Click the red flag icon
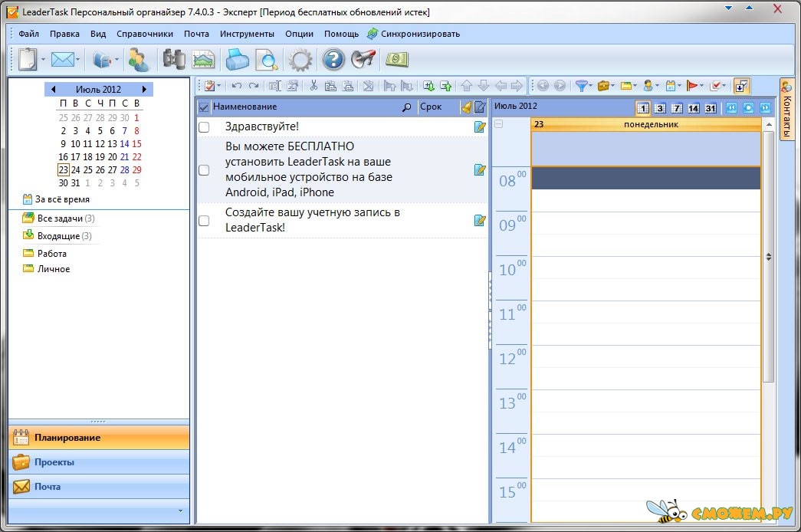 [x=691, y=86]
